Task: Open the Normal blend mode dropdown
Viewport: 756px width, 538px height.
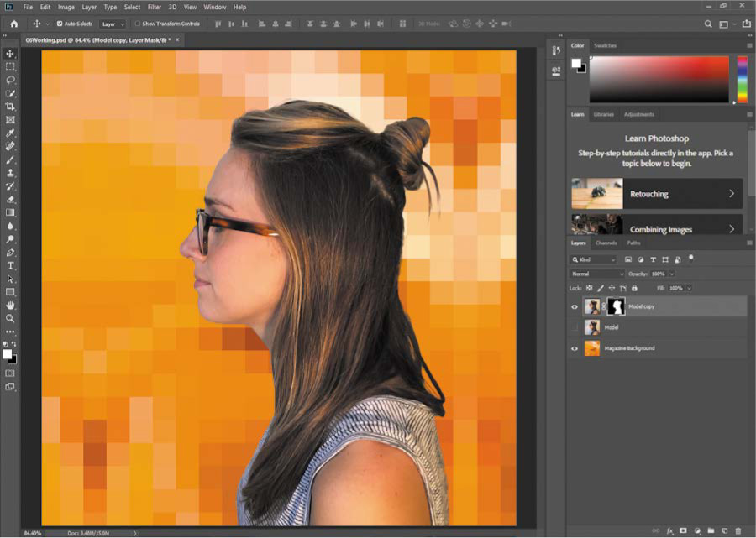Action: (597, 274)
